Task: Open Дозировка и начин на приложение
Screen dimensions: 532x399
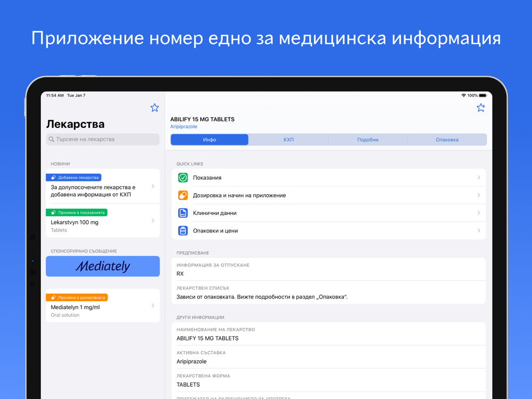Action: (329, 195)
